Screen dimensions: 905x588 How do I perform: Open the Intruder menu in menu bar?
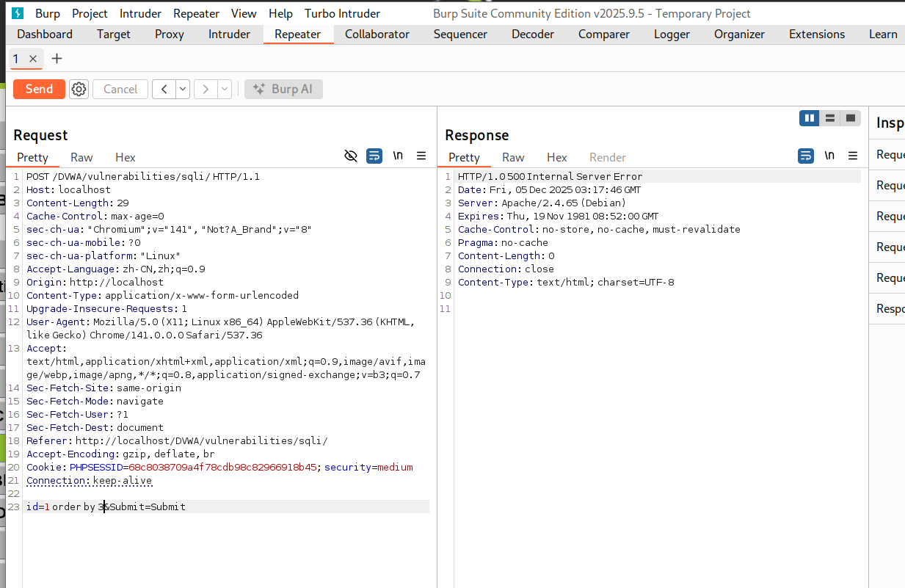140,13
